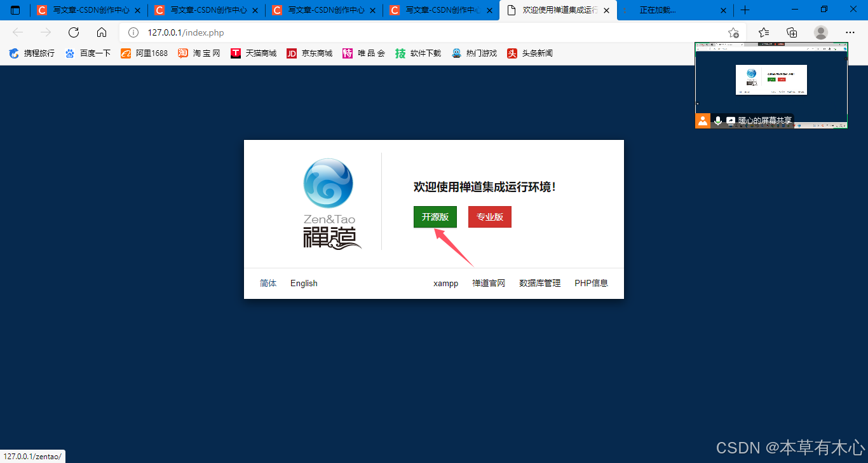Switch to the 正在加载 tab

click(x=674, y=10)
